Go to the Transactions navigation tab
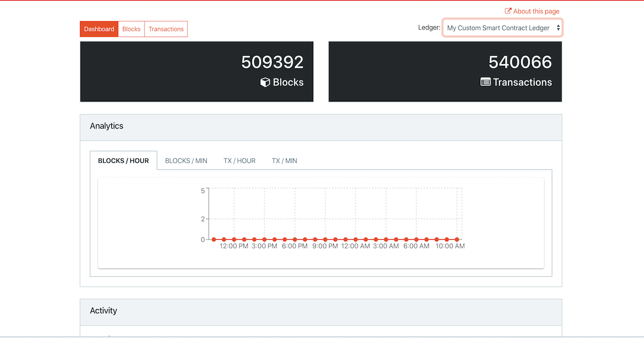The height and width of the screenshot is (338, 644). 166,29
